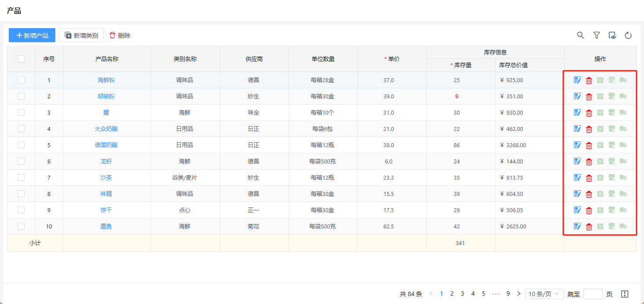Check the checkbox for row 3 蟹
The image size is (644, 304).
click(21, 112)
